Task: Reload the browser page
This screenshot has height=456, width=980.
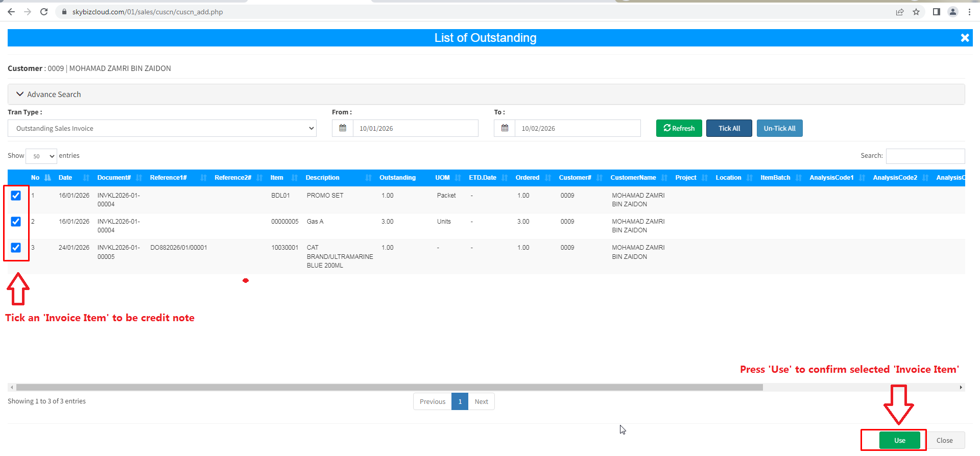Action: point(44,12)
